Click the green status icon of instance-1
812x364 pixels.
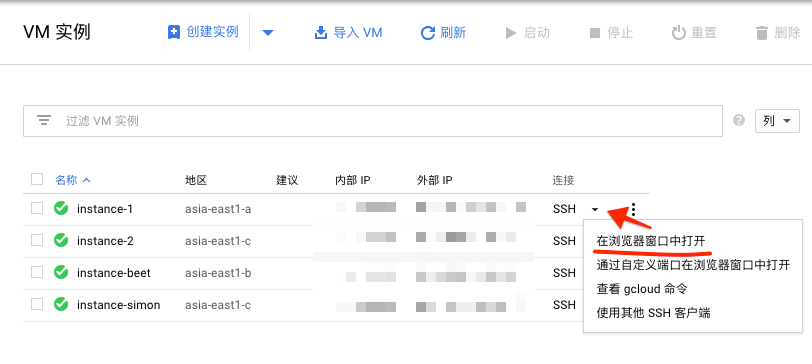61,209
